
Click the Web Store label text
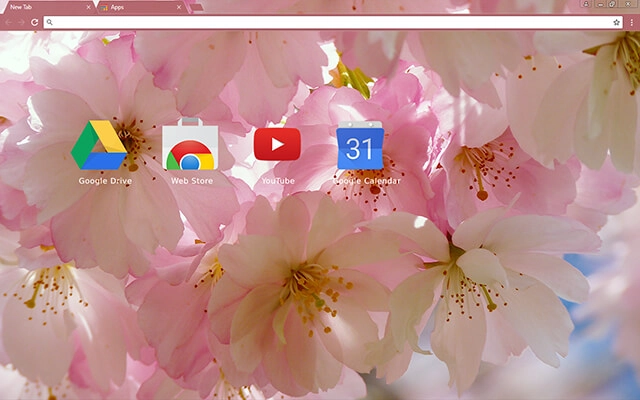point(192,181)
